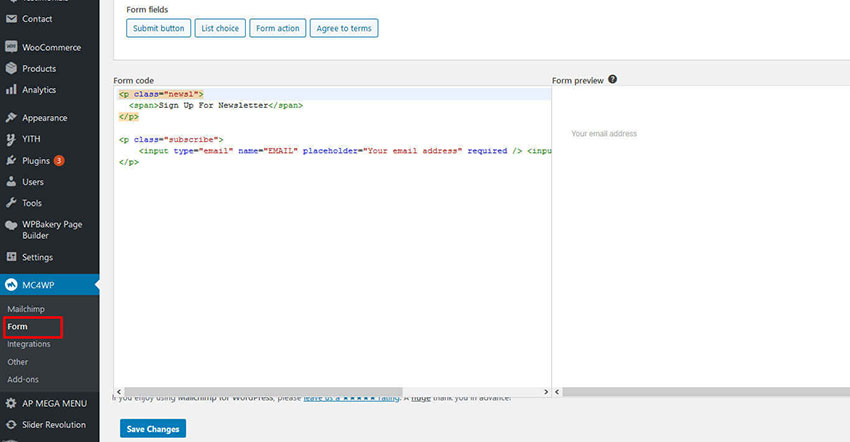Open the Add-ons submenu item

click(x=22, y=379)
